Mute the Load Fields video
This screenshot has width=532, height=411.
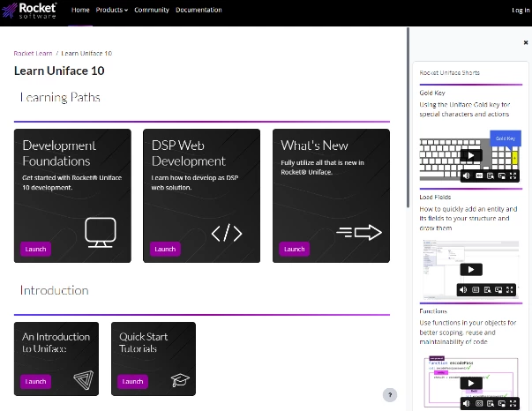pos(463,289)
